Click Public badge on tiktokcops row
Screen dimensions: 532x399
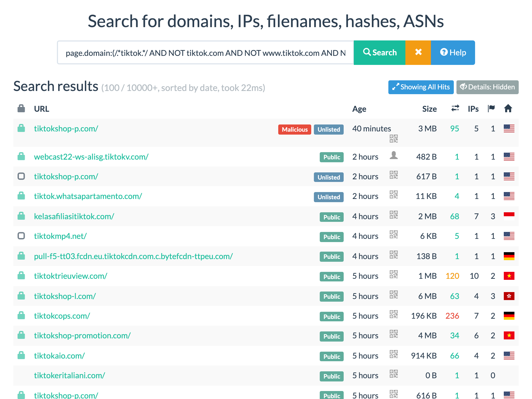coord(332,317)
